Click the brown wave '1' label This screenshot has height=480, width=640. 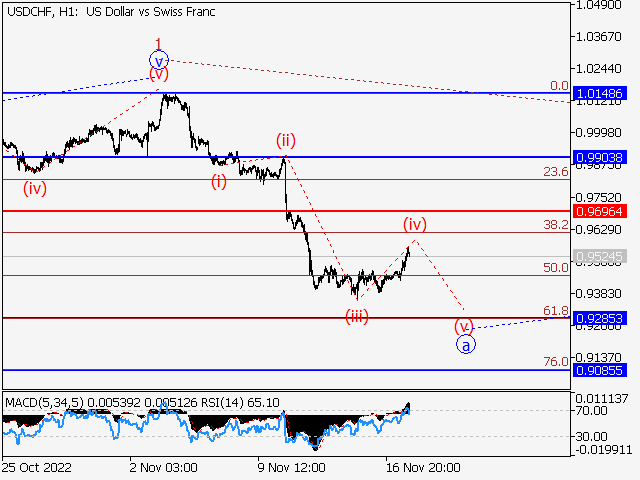pyautogui.click(x=159, y=44)
